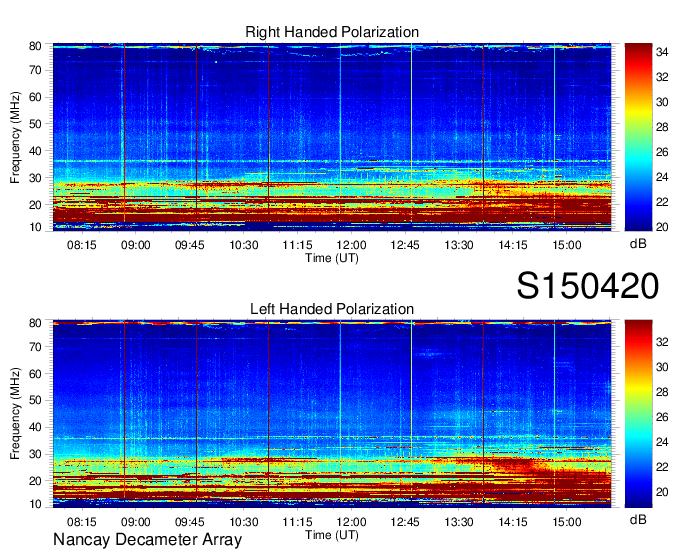The height and width of the screenshot is (552, 680).
Task: Click the 09:45 time tick of lower plot
Action: (190, 522)
